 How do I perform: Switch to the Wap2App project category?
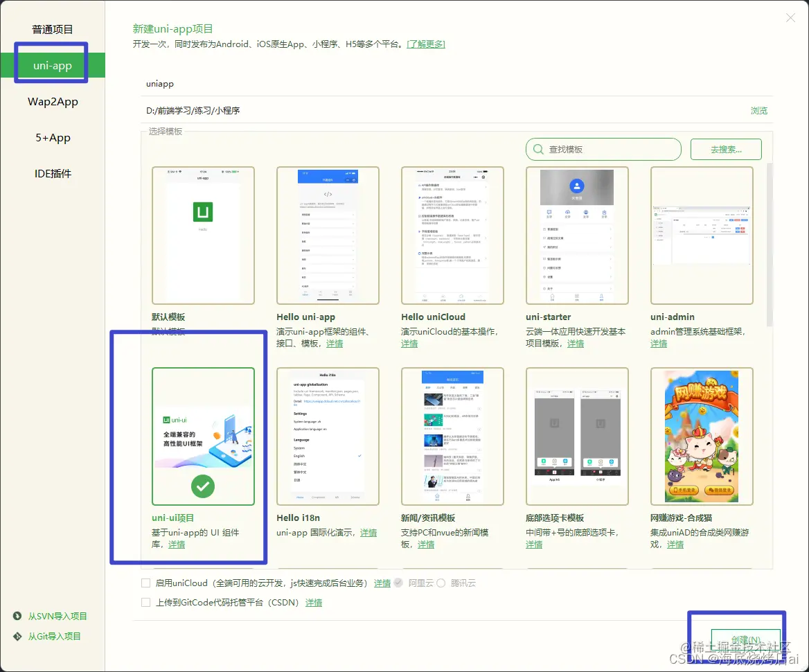pos(53,101)
